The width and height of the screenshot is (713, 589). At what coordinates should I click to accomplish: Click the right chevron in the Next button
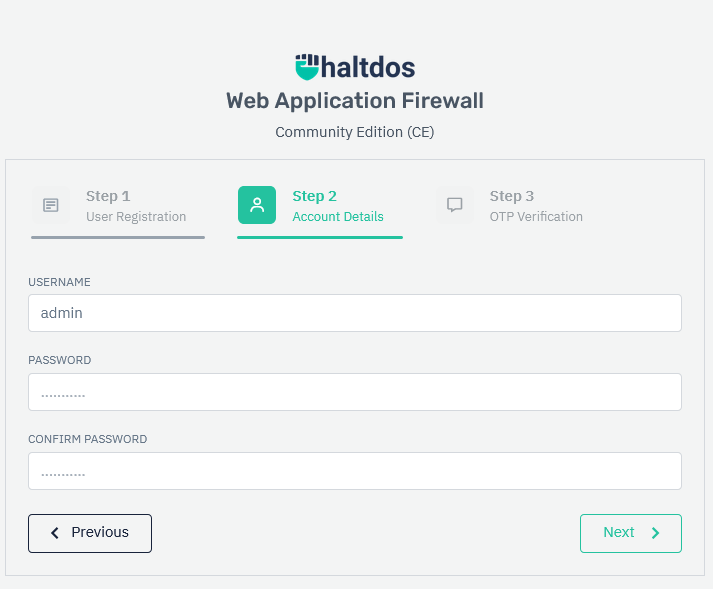656,533
